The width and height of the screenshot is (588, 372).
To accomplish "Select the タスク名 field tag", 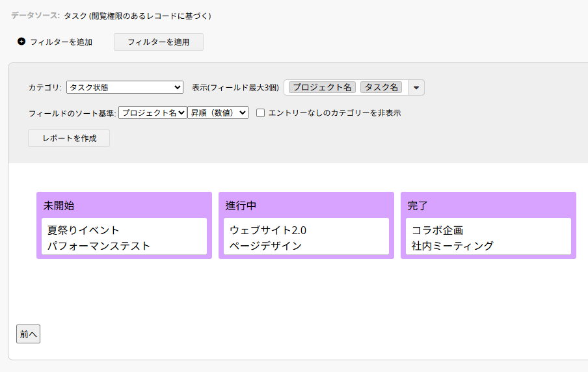I will [x=381, y=87].
